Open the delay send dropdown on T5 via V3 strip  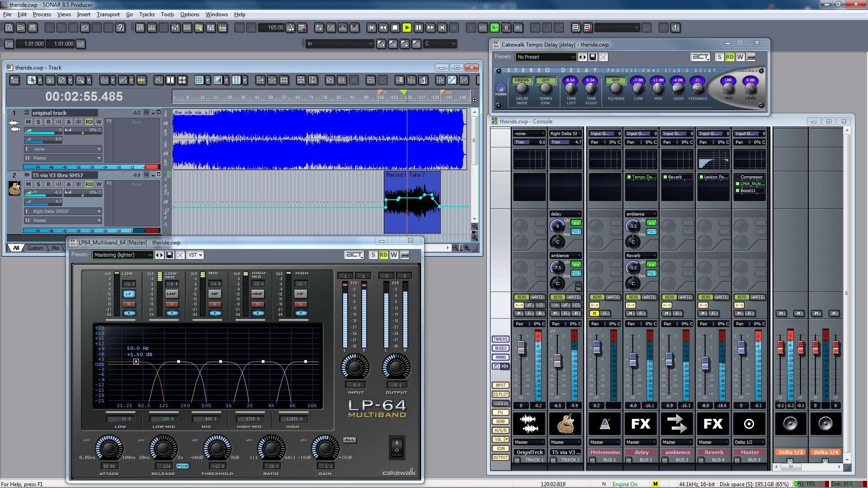tap(565, 214)
